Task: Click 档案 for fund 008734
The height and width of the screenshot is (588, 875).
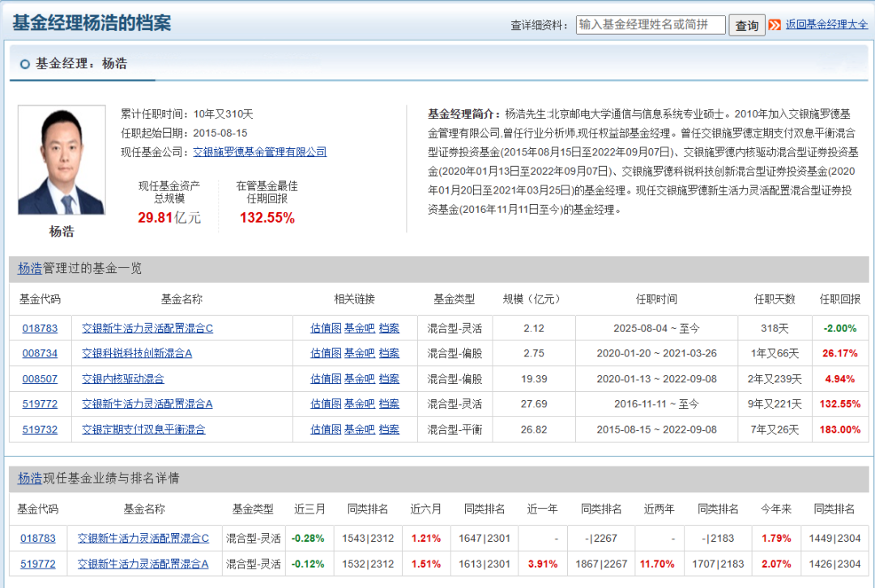Action: pyautogui.click(x=389, y=353)
